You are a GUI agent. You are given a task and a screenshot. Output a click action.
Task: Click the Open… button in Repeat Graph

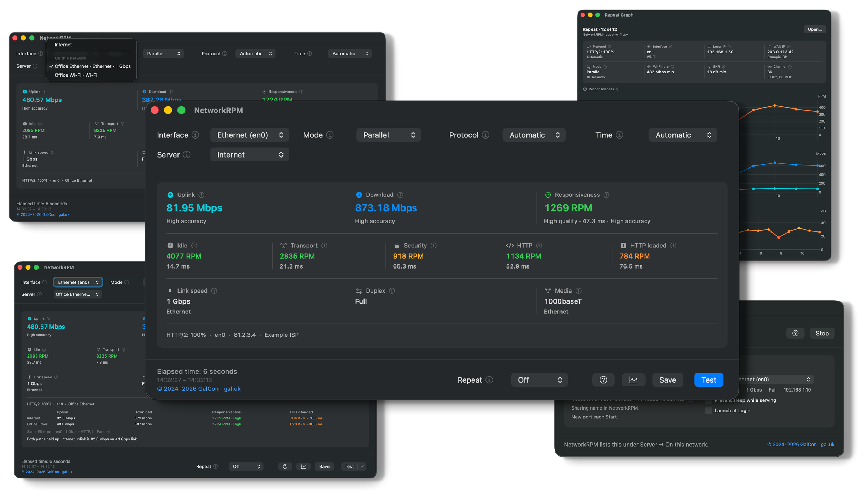[x=815, y=29]
